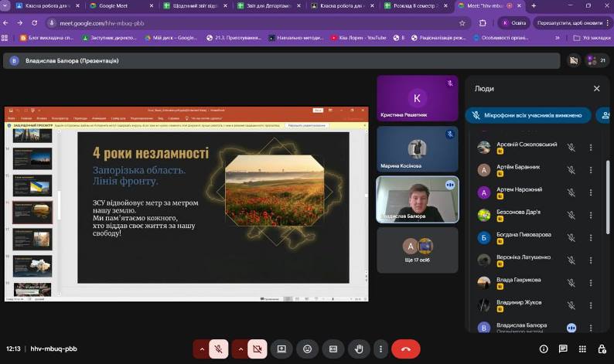Viewport: 614px width, 364px height.
Task: Open meeting details info icon
Action: pos(544,349)
